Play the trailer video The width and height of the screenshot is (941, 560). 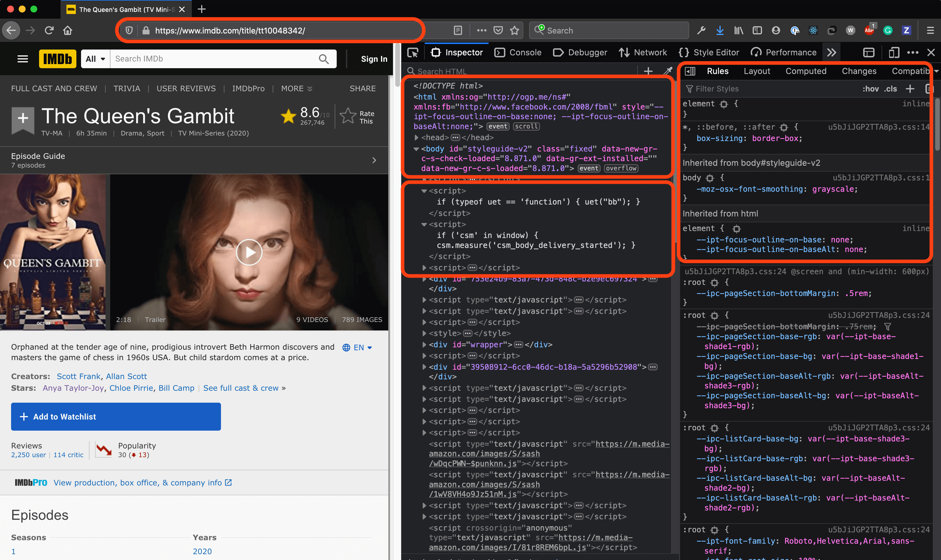click(x=249, y=252)
